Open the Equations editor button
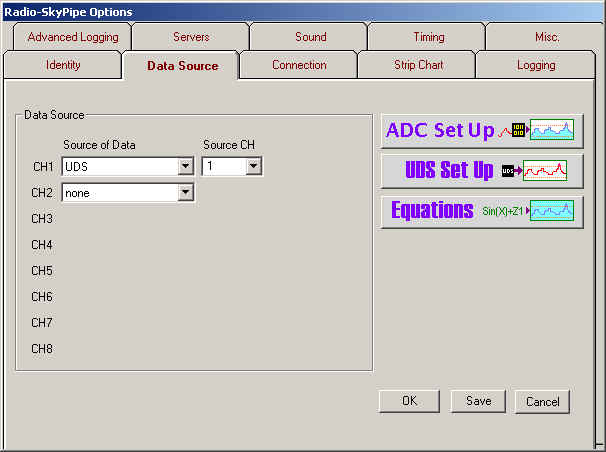Image resolution: width=606 pixels, height=452 pixels. [x=482, y=211]
